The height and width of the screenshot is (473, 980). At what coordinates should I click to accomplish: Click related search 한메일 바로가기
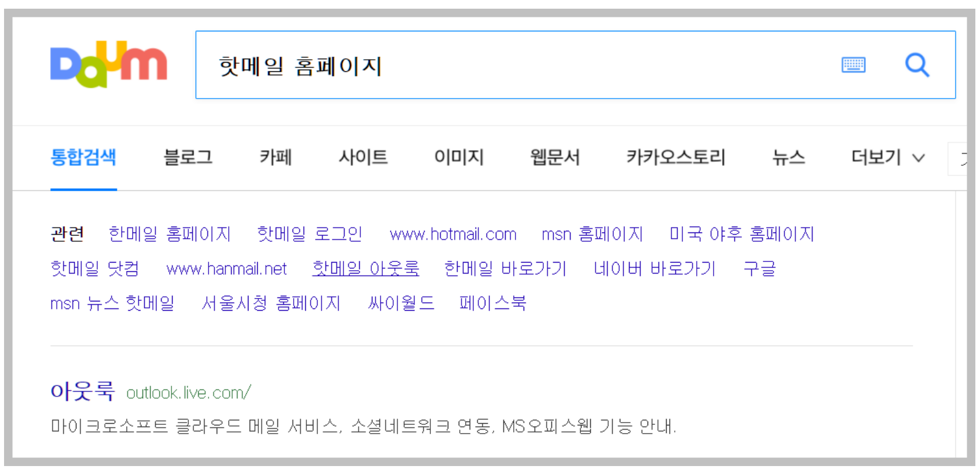tap(505, 268)
